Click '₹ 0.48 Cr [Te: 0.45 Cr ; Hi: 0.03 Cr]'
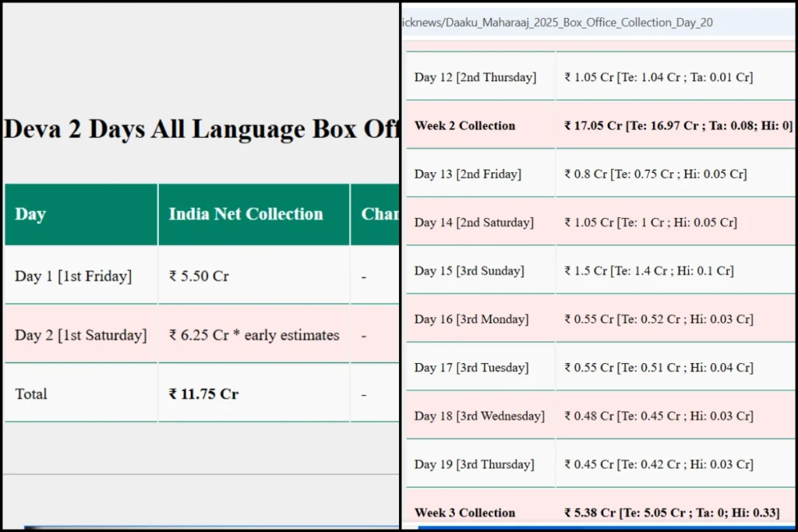This screenshot has height=532, width=798. pos(659,415)
